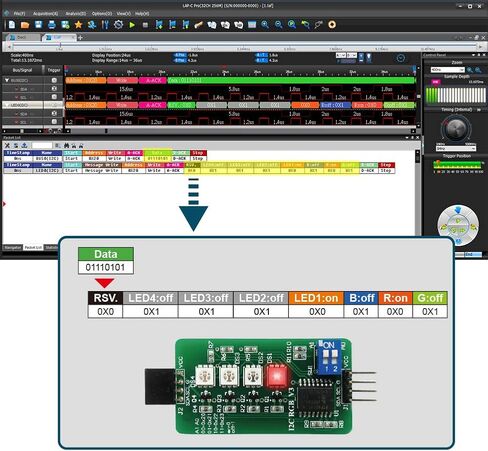Click the Zoom out magnifier toolbar icon
The image size is (488, 451).
tap(278, 25)
